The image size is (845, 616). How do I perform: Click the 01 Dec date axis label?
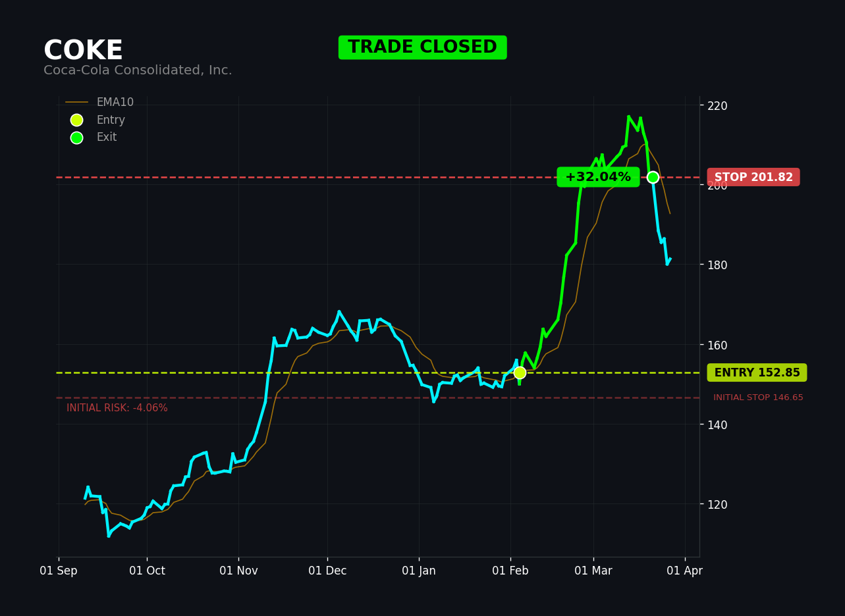pyautogui.click(x=327, y=571)
